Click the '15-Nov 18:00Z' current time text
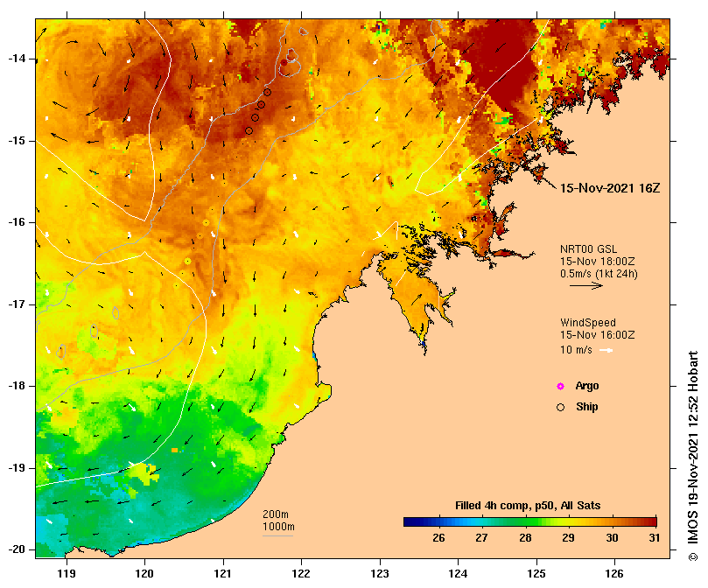 tap(598, 262)
